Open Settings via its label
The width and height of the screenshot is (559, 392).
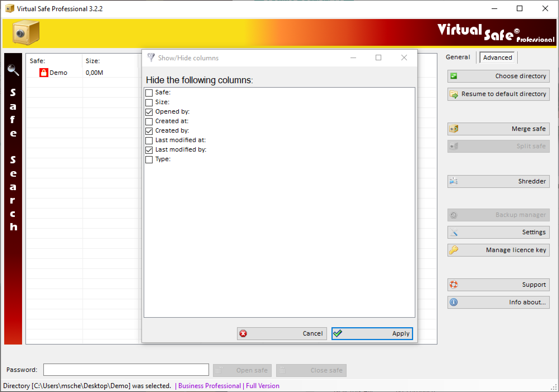(534, 232)
